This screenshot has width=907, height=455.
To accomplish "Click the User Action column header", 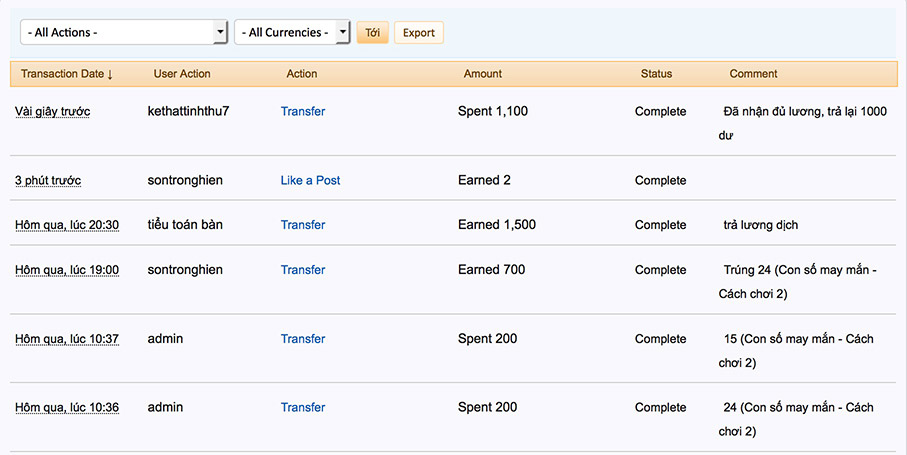I will (182, 74).
